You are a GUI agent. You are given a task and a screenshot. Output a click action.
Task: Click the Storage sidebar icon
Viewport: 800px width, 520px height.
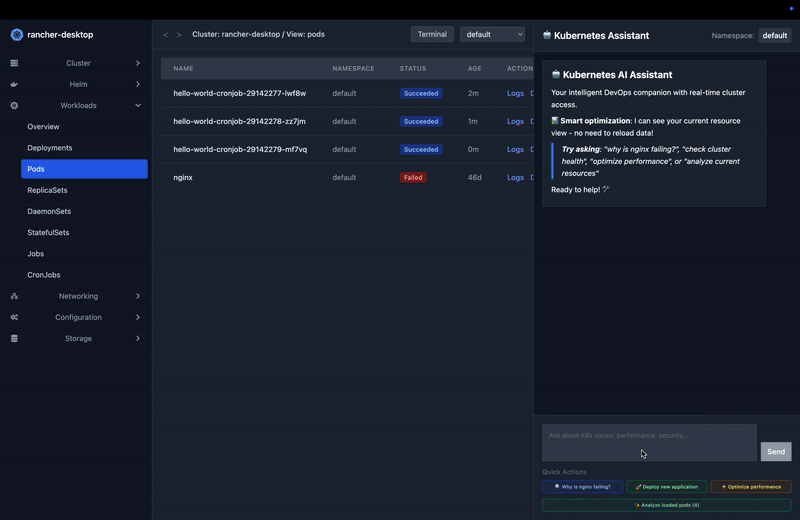coord(14,338)
